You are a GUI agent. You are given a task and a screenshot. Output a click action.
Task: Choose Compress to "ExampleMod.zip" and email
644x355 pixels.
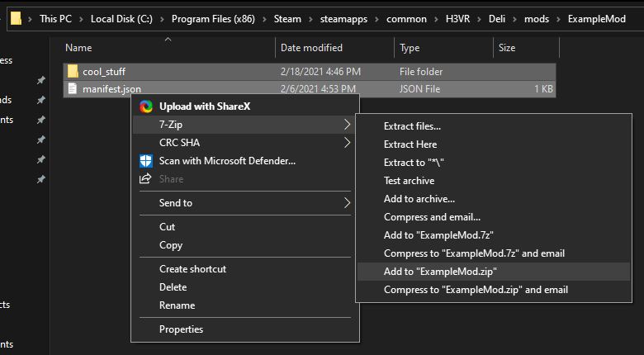[494, 290]
